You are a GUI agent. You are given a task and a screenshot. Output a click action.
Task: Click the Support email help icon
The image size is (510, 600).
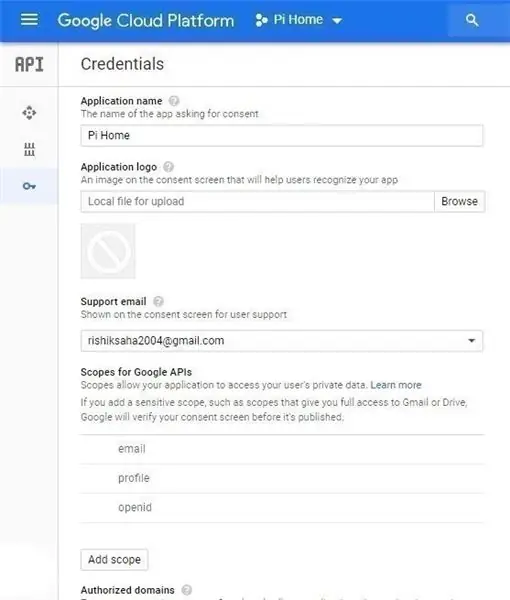(158, 302)
